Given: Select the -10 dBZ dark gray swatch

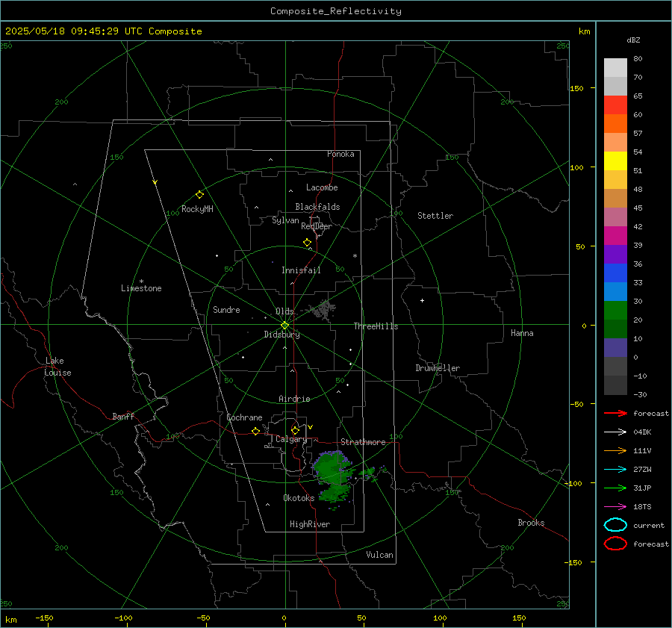Looking at the screenshot, I should pyautogui.click(x=615, y=385).
